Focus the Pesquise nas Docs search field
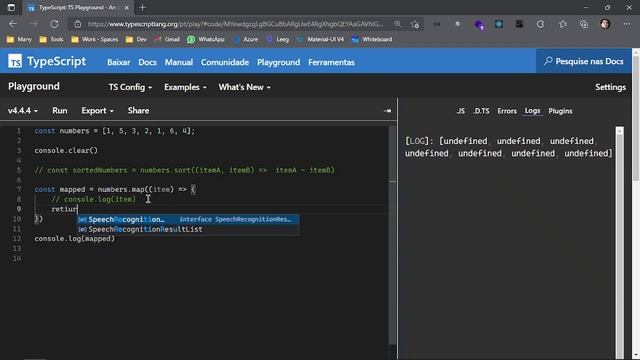Image resolution: width=640 pixels, height=360 pixels. pyautogui.click(x=584, y=61)
